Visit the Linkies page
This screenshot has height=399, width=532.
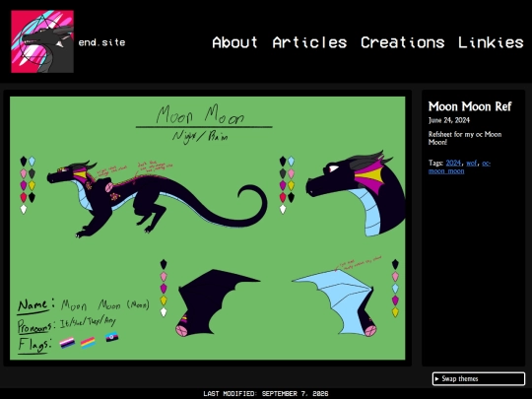pyautogui.click(x=491, y=42)
